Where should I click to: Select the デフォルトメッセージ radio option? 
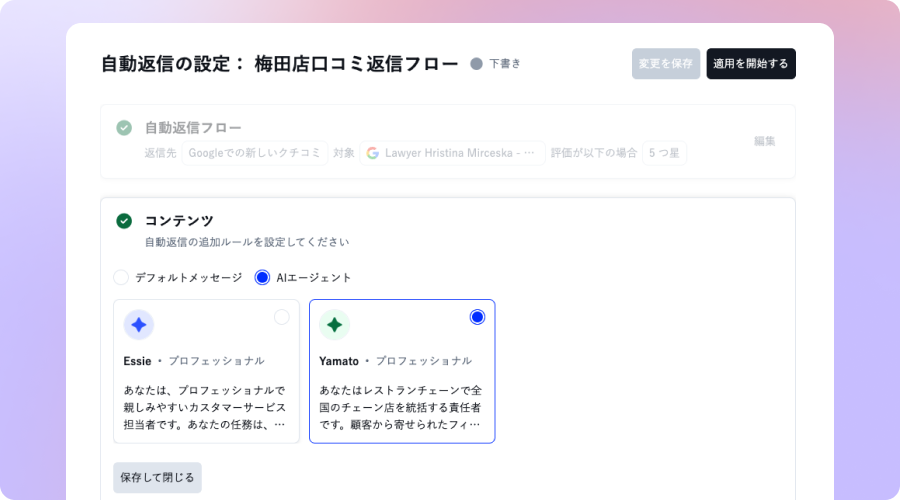tap(121, 278)
